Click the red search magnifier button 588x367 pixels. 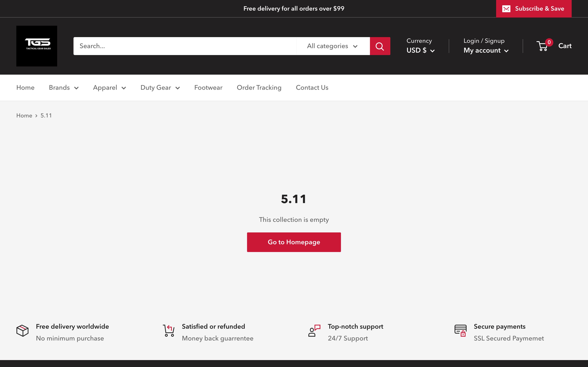click(380, 46)
